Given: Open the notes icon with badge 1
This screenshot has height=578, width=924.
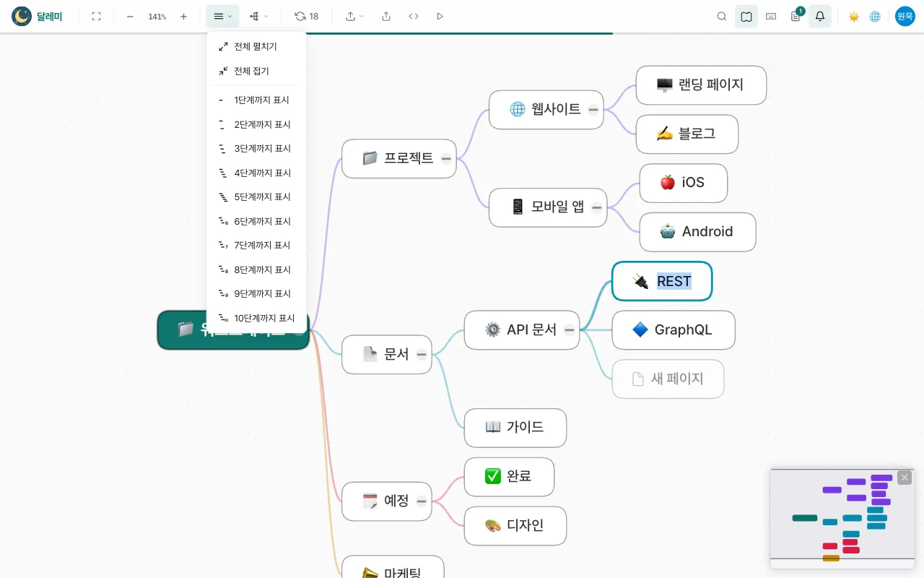Looking at the screenshot, I should tap(796, 16).
